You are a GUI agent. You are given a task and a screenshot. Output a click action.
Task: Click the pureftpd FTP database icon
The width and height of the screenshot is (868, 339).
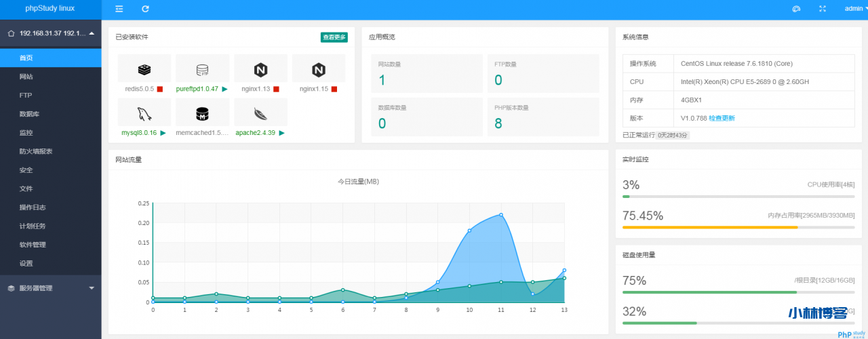(x=202, y=69)
